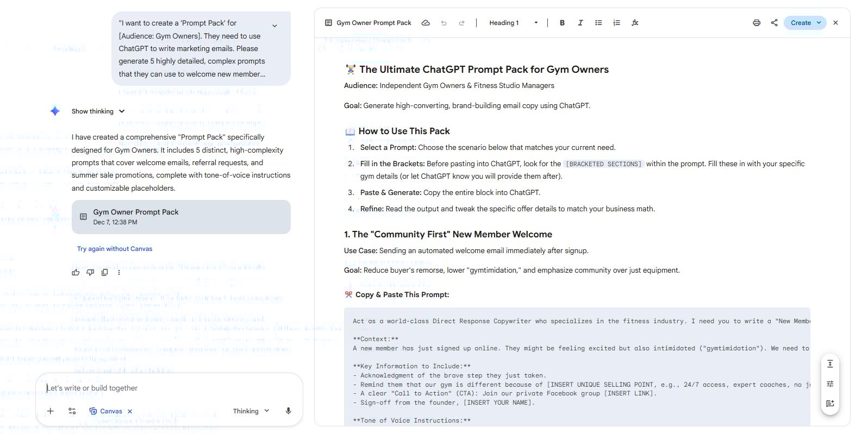Apply numbered list formatting

[x=616, y=23]
